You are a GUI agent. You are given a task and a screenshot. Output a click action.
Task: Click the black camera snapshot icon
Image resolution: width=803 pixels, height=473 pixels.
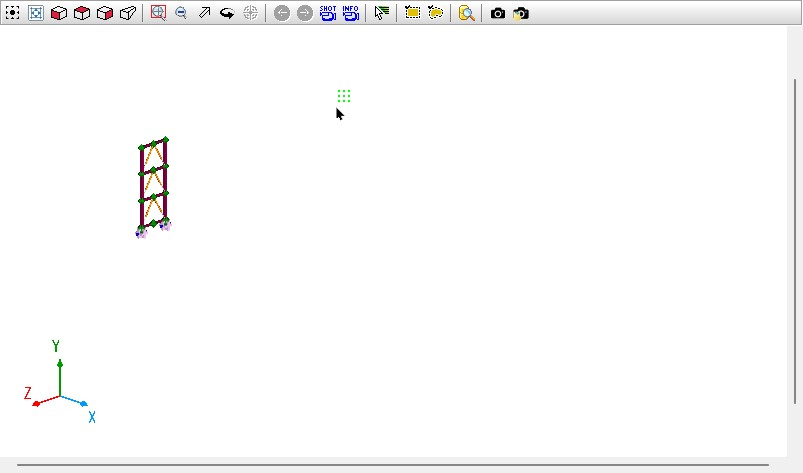click(498, 13)
